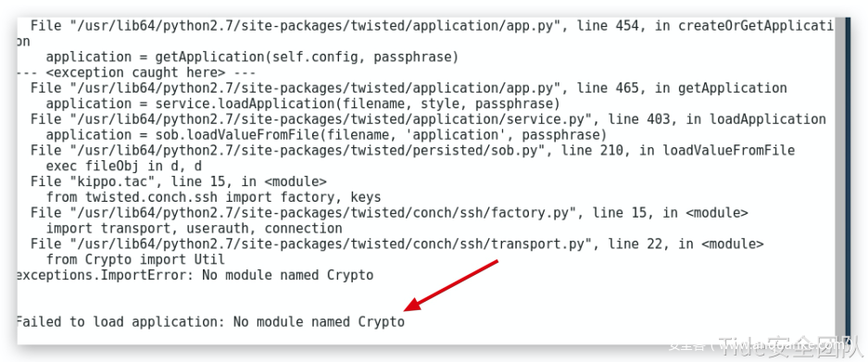
Task: Click the '<exception caught here>' separator line
Action: click(x=136, y=72)
